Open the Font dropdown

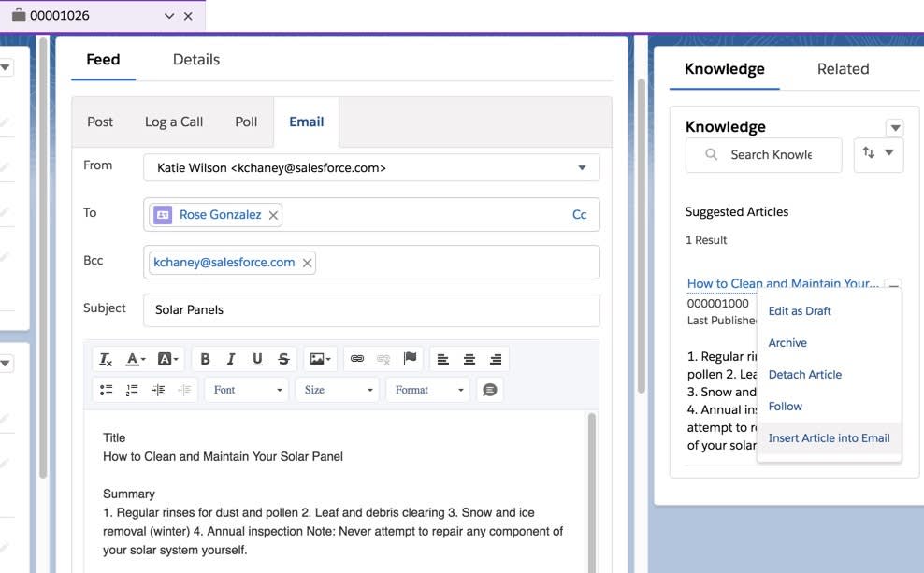pyautogui.click(x=247, y=390)
